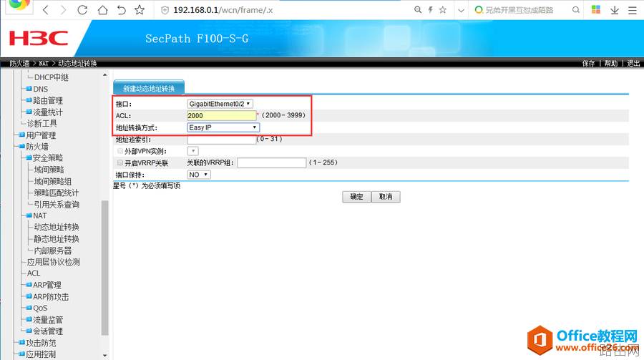Image resolution: width=644 pixels, height=360 pixels.
Task: Click the H3C logo
Action: (x=38, y=38)
